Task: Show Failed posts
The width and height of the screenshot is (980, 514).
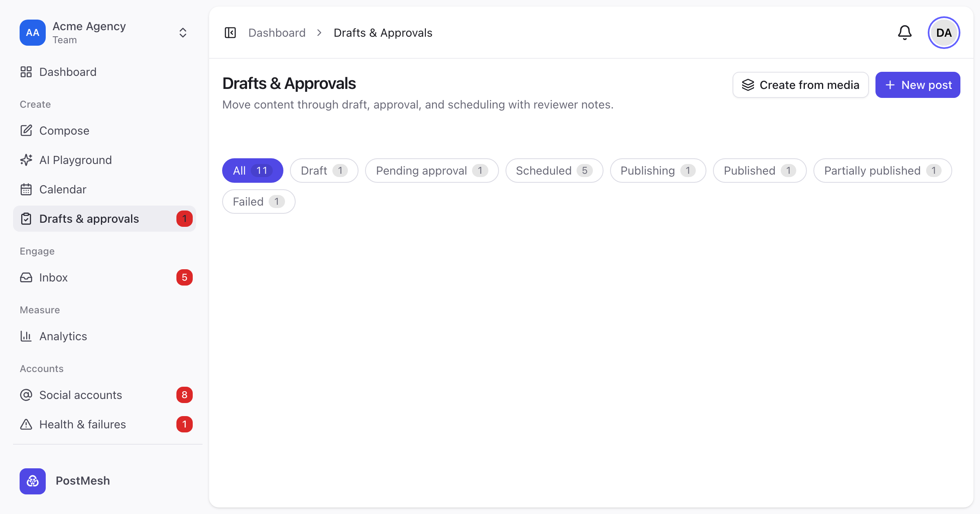Action: 259,202
